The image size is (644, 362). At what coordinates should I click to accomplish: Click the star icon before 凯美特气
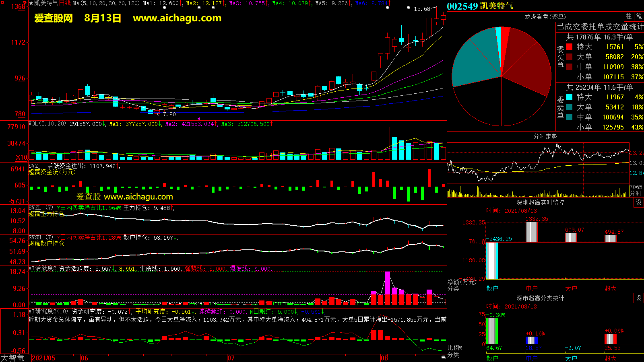click(31, 3)
